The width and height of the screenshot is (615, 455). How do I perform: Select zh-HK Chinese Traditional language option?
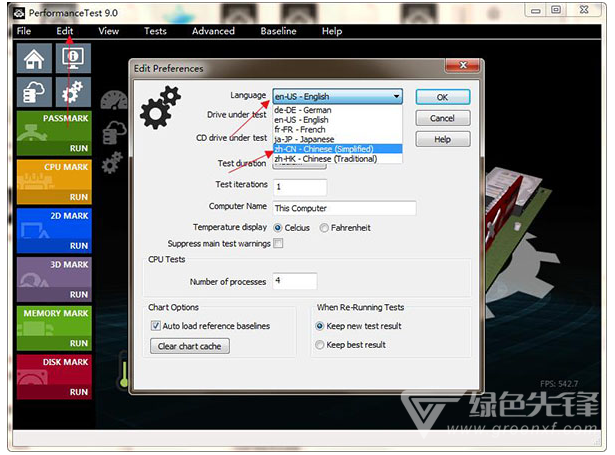tap(338, 159)
